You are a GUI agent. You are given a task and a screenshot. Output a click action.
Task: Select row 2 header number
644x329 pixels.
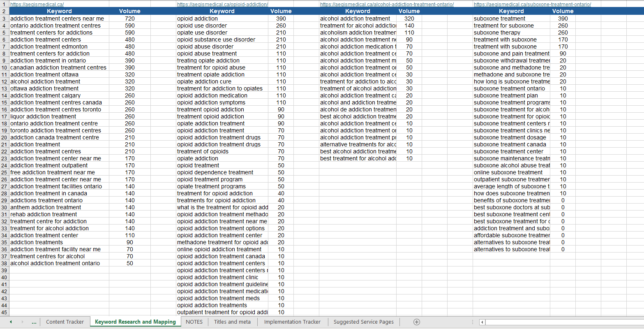click(x=5, y=12)
